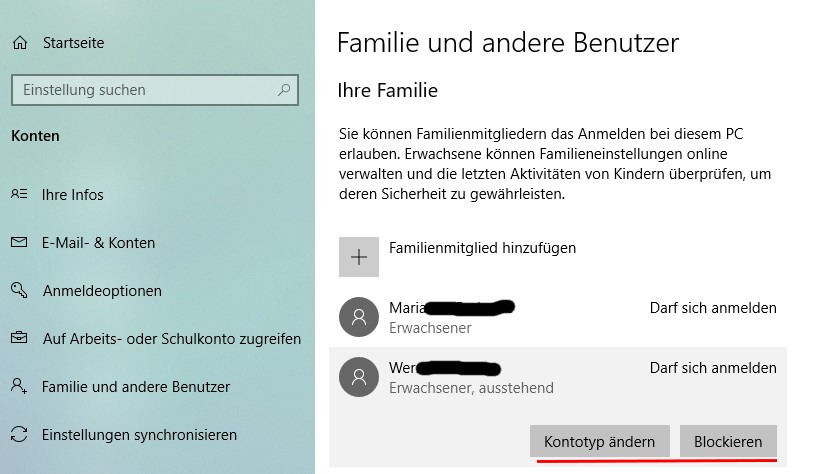
Task: Open Einstellungen synchronisieren page
Action: coord(139,435)
